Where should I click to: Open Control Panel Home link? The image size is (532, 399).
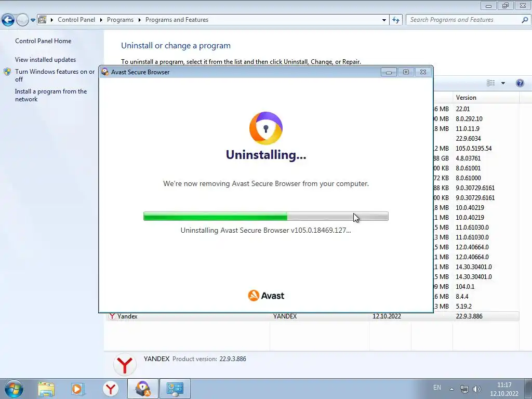click(x=43, y=41)
